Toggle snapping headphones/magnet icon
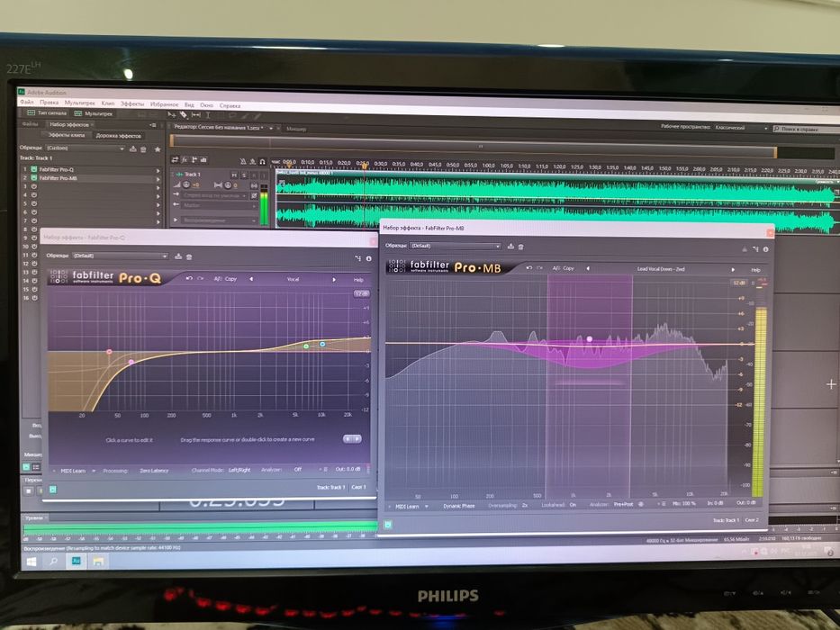 pos(262,162)
